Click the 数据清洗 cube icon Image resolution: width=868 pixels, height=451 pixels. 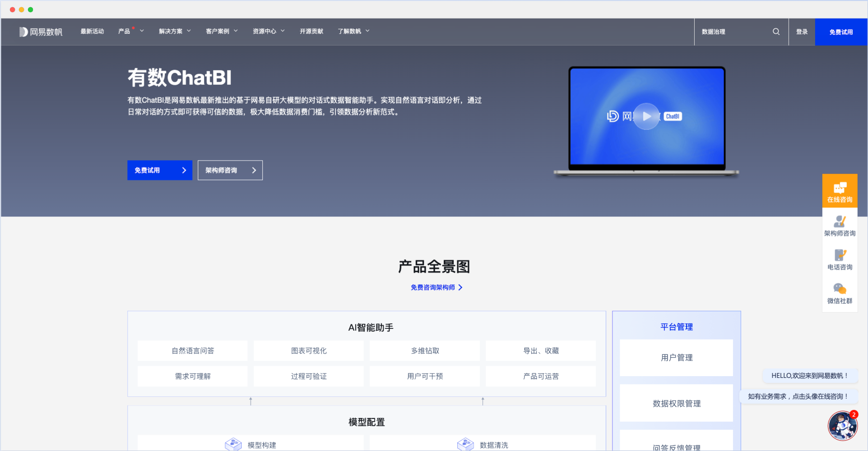click(x=466, y=444)
